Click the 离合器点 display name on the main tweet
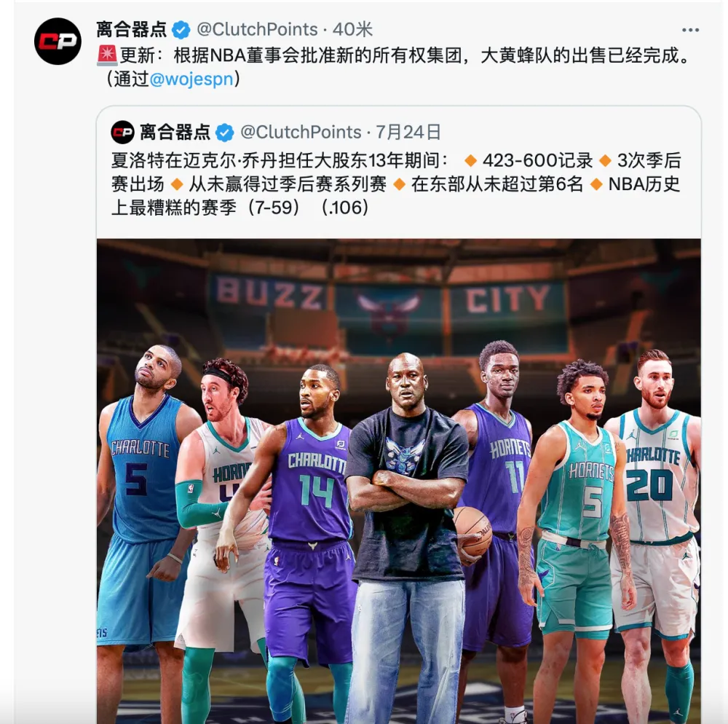Viewport: 728px width, 724px height. 131,30
